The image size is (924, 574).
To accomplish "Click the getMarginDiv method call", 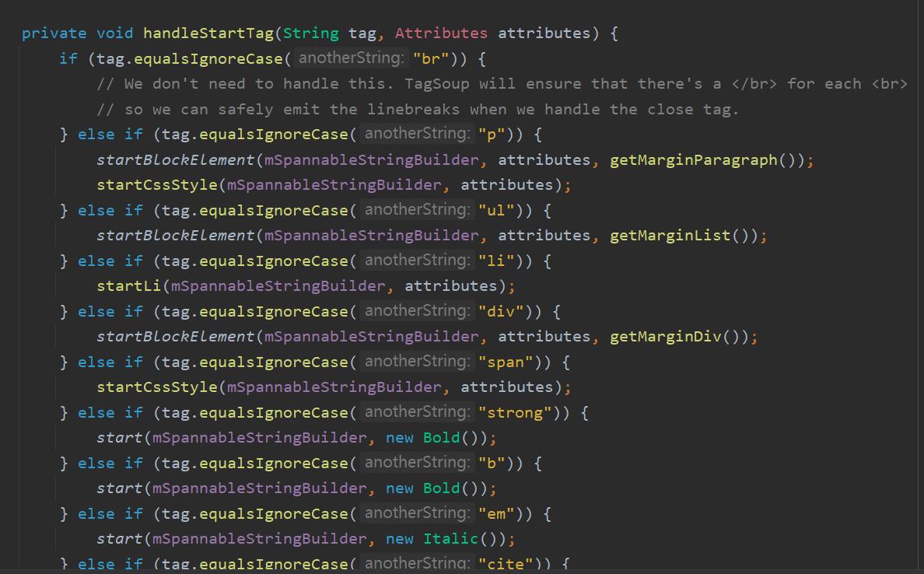I will tap(661, 336).
